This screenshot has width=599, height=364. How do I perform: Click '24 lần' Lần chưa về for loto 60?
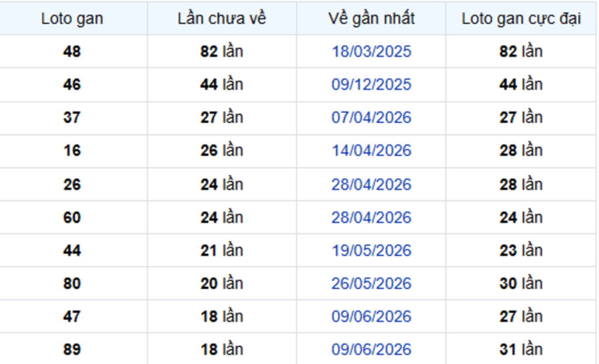(x=222, y=217)
